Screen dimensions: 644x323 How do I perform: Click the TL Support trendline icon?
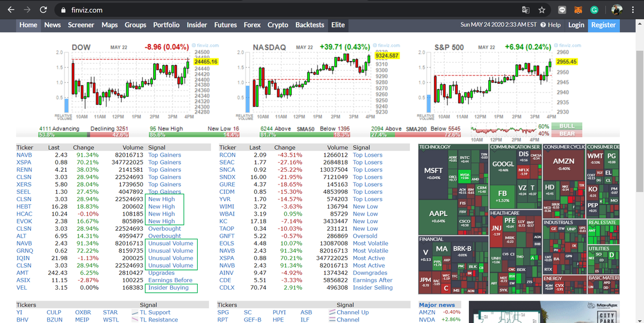tap(135, 312)
